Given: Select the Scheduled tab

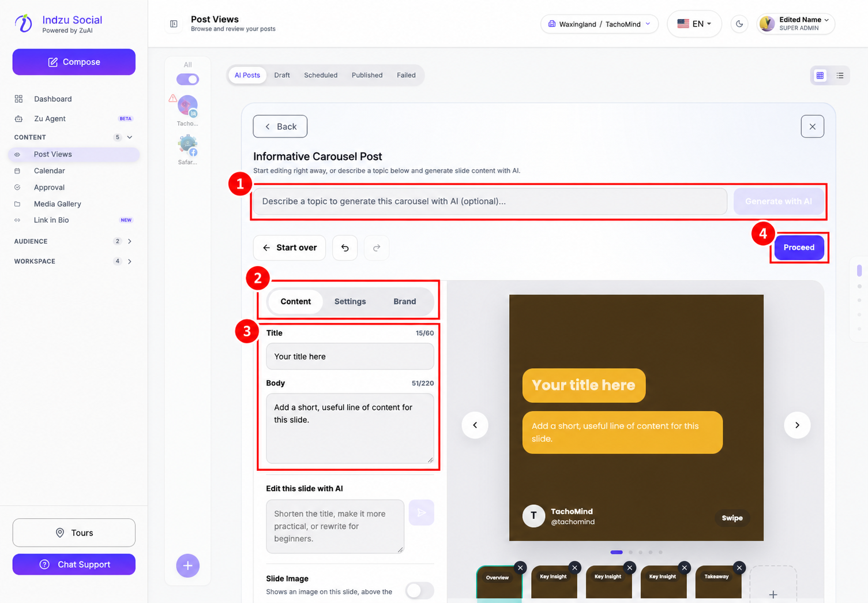Looking at the screenshot, I should click(x=321, y=75).
